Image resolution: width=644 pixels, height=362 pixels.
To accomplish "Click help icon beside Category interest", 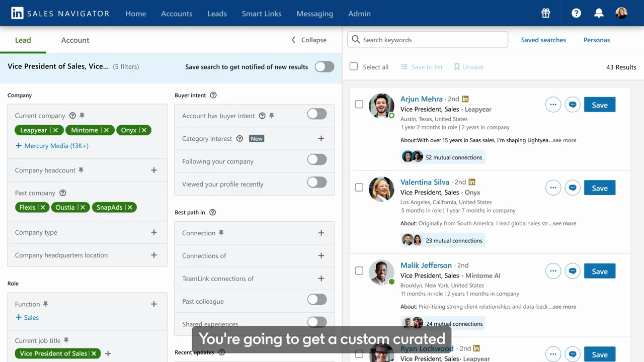I will pos(239,139).
